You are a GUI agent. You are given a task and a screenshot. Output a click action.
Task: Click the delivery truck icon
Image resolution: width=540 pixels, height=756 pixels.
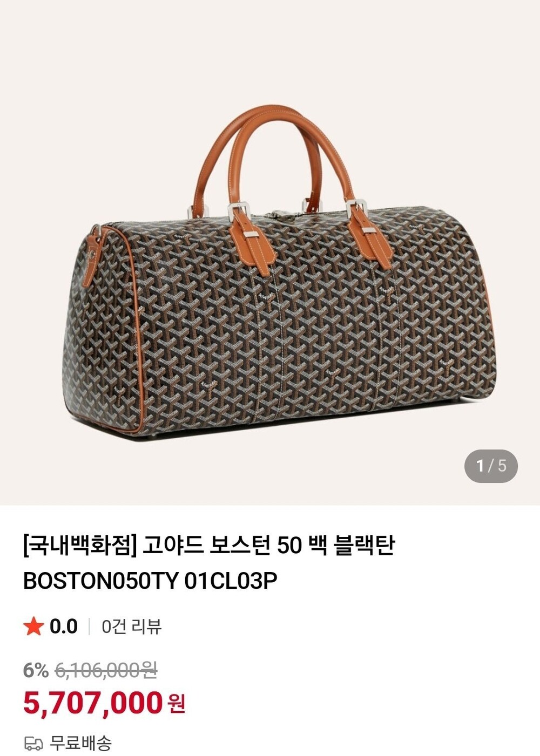pyautogui.click(x=33, y=744)
